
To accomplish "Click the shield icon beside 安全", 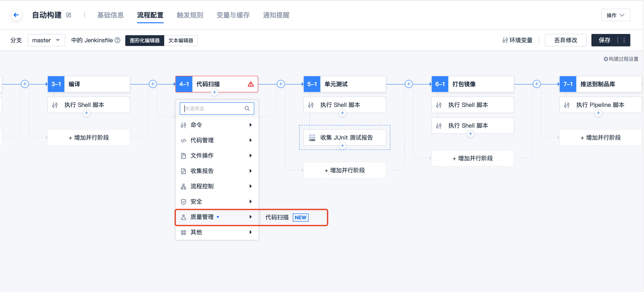I will click(183, 202).
